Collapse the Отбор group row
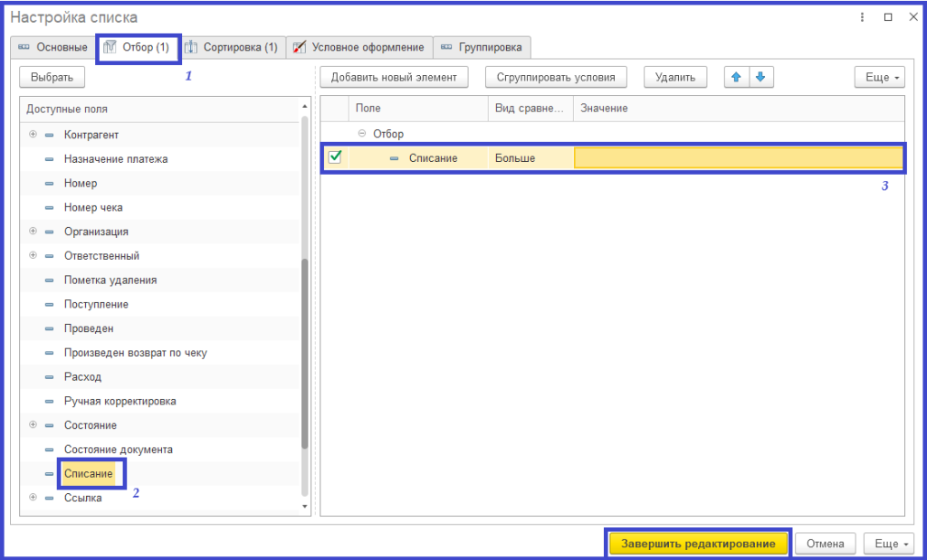Screen dimensions: 927x560 coord(362,134)
